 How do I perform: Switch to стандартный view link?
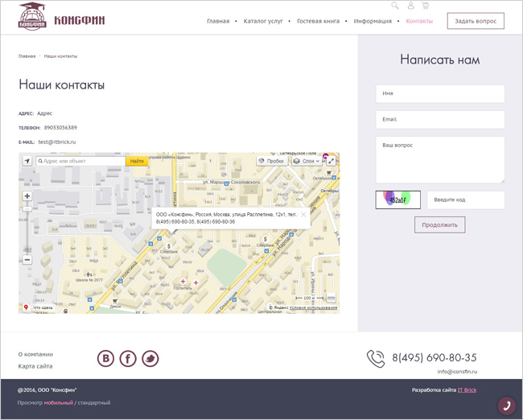[94, 402]
